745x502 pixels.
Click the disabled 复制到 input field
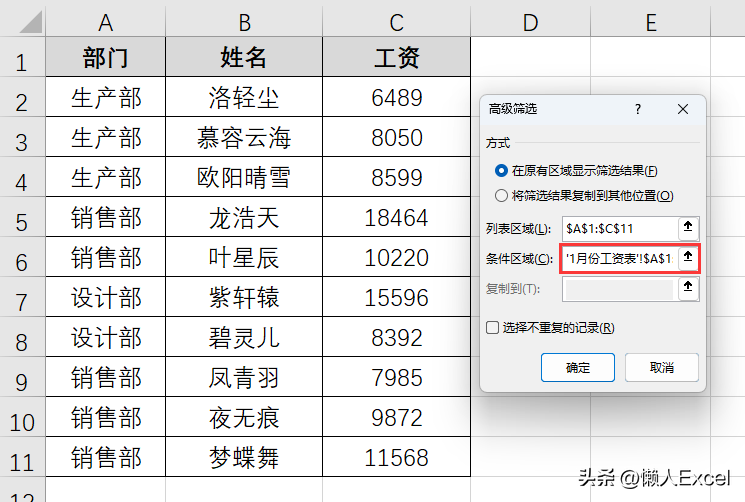tap(620, 289)
